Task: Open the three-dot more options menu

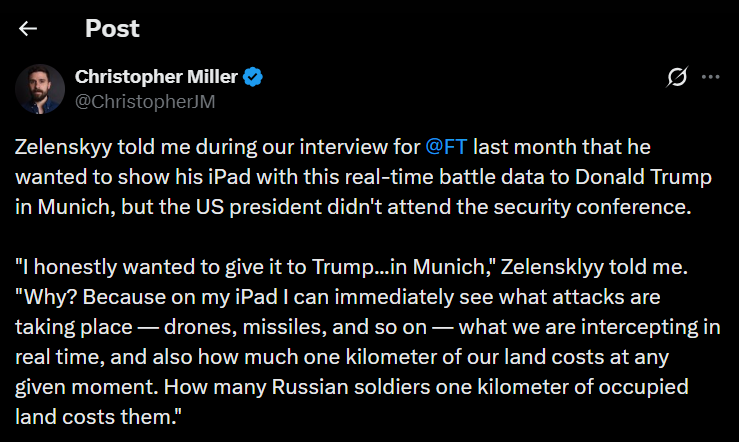Action: 711,77
